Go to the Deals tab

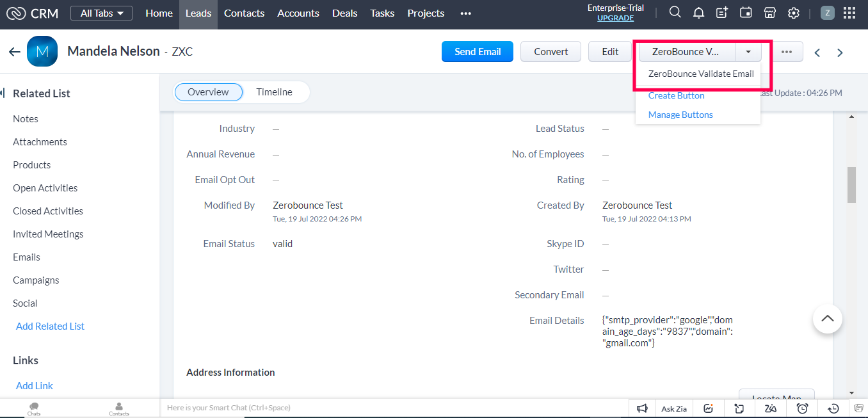click(345, 13)
